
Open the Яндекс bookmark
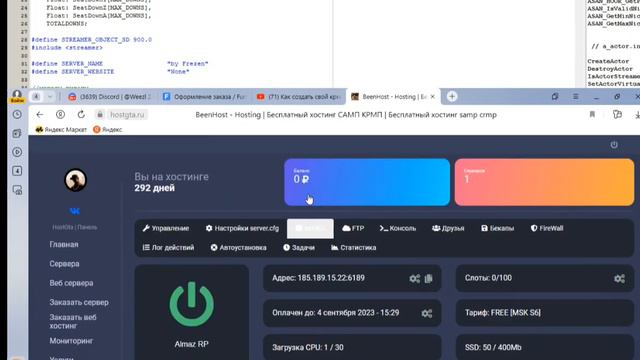108,129
